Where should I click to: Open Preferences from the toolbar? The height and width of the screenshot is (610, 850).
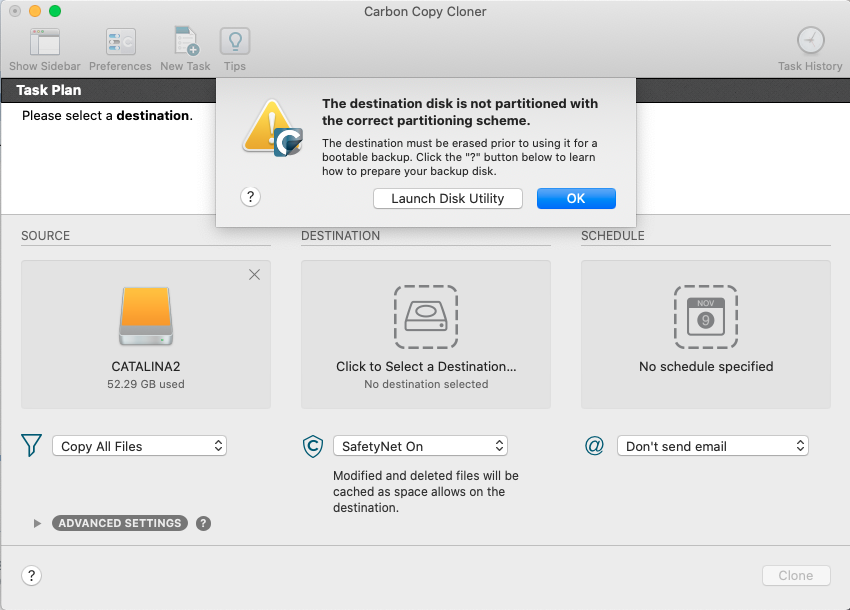(x=120, y=42)
